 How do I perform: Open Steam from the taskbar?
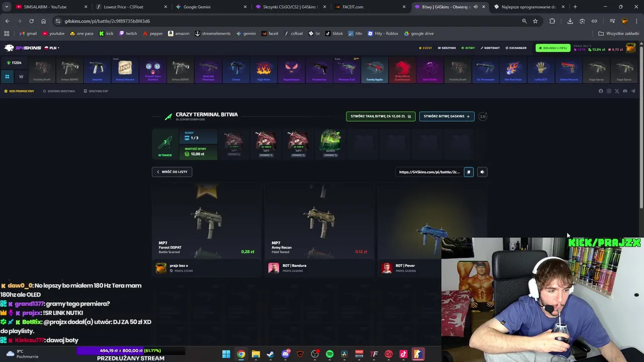[271, 354]
